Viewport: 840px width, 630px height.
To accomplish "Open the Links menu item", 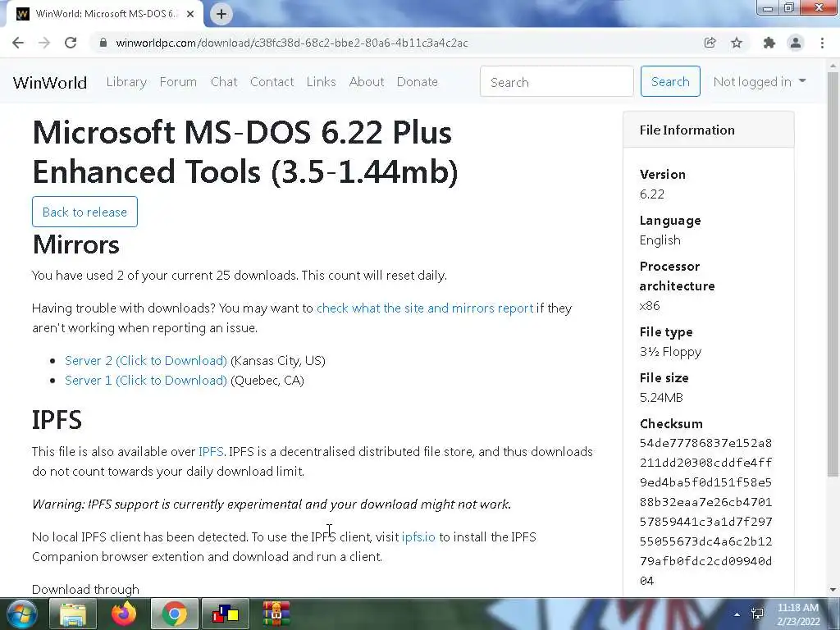I will [322, 82].
